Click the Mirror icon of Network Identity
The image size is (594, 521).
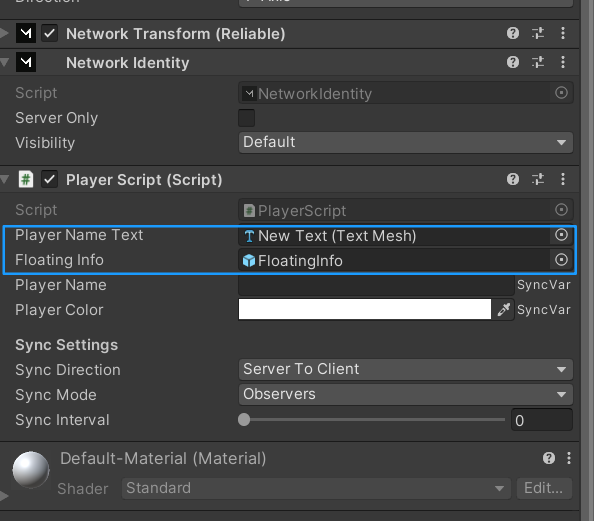26,62
